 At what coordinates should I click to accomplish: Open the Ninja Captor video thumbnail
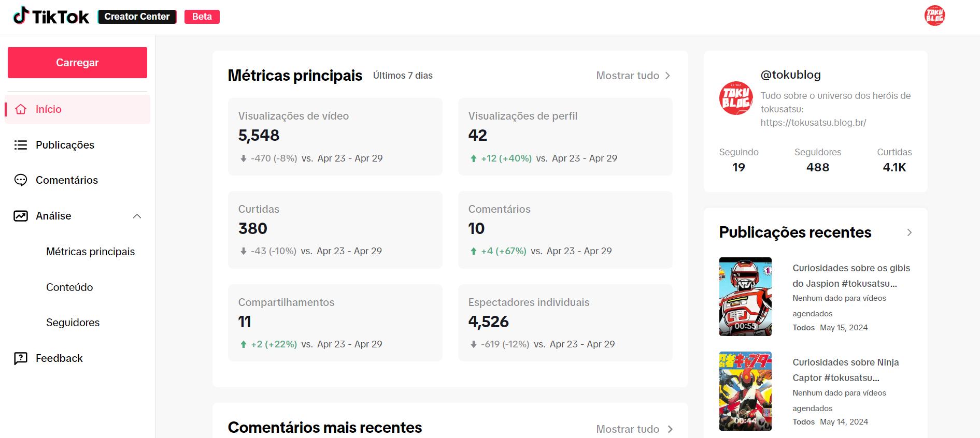pyautogui.click(x=745, y=391)
